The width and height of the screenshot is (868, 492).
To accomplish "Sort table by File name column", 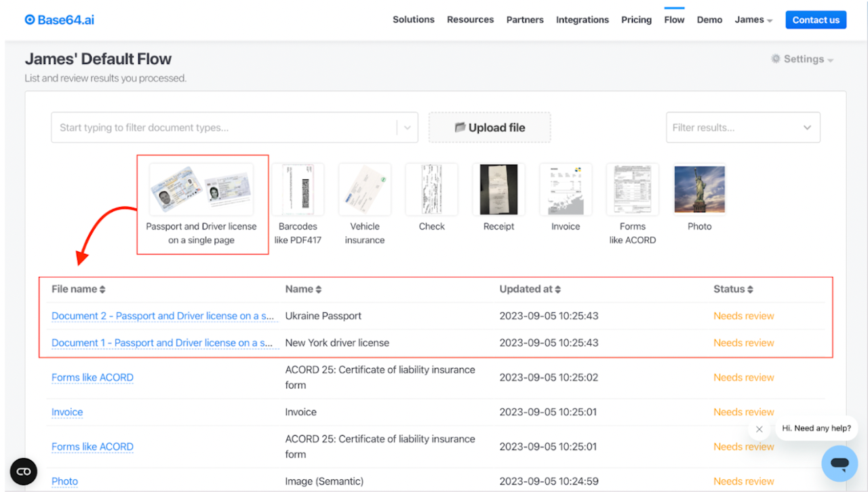I will coord(79,289).
